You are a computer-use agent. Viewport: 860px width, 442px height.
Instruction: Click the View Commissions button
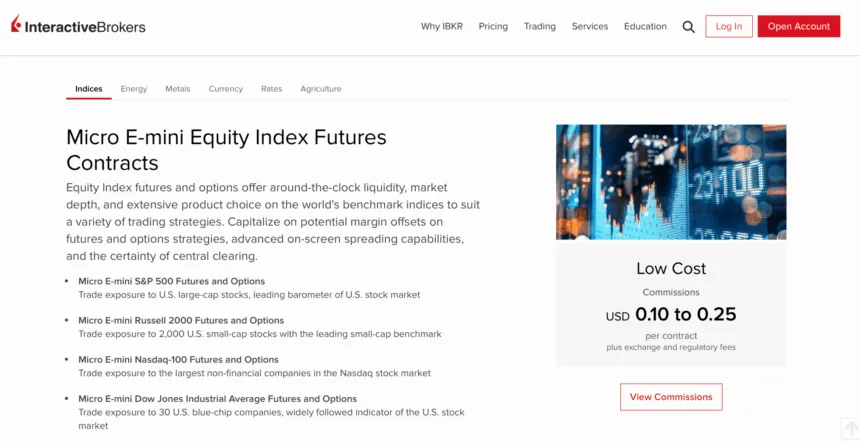671,397
